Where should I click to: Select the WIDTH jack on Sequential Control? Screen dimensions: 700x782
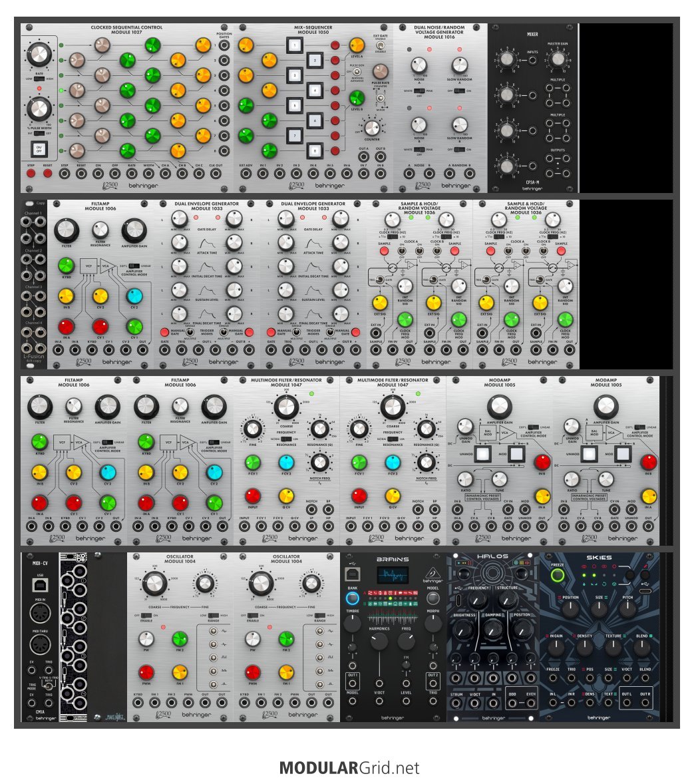point(148,174)
